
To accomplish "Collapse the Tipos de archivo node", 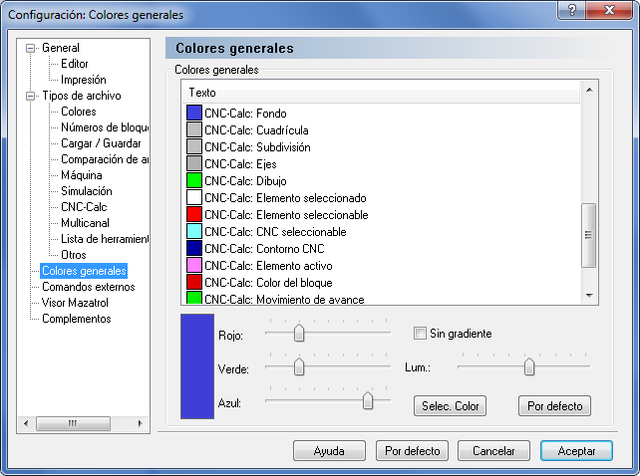I will point(30,96).
